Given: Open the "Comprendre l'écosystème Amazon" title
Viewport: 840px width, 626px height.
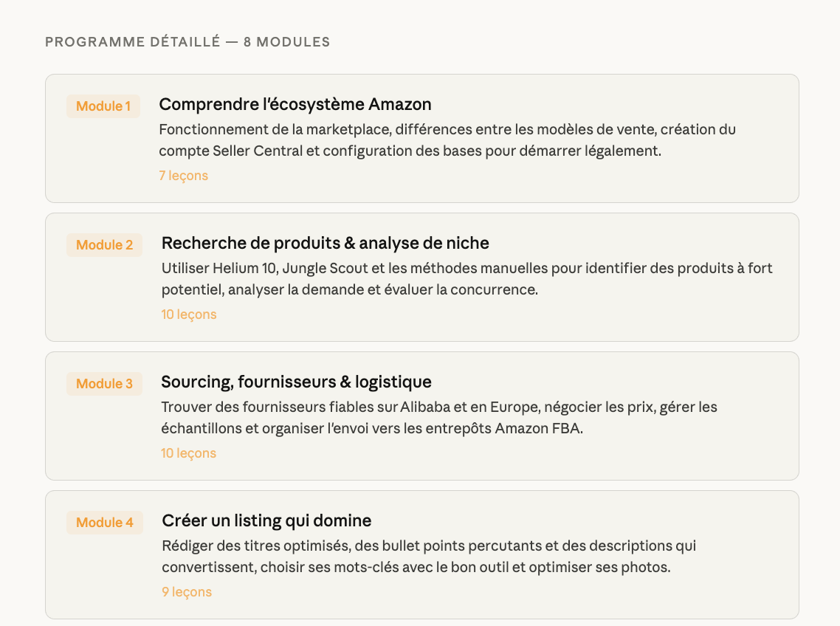Looking at the screenshot, I should (295, 104).
